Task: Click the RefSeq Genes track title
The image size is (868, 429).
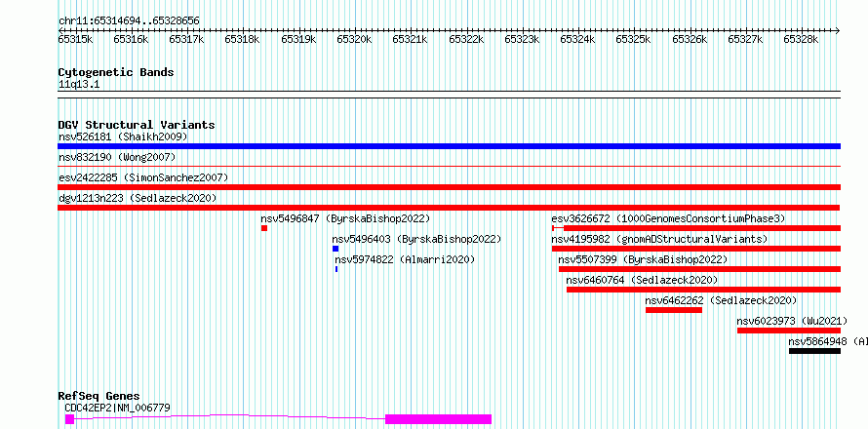Action: [99, 397]
